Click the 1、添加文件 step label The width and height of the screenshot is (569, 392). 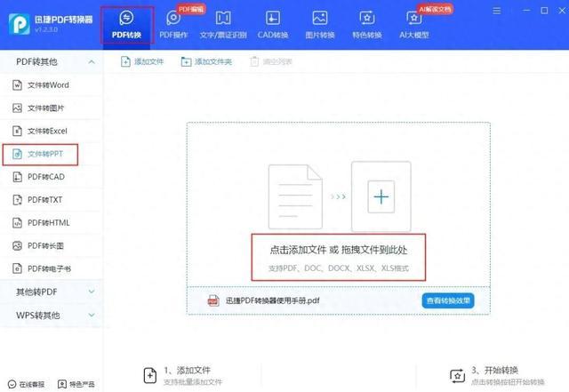pos(188,370)
